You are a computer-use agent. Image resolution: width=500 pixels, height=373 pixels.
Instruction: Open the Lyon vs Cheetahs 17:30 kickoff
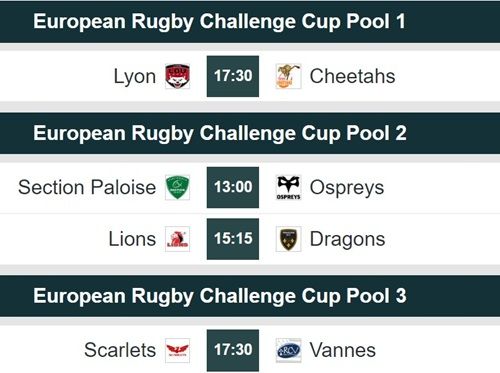[x=233, y=76]
